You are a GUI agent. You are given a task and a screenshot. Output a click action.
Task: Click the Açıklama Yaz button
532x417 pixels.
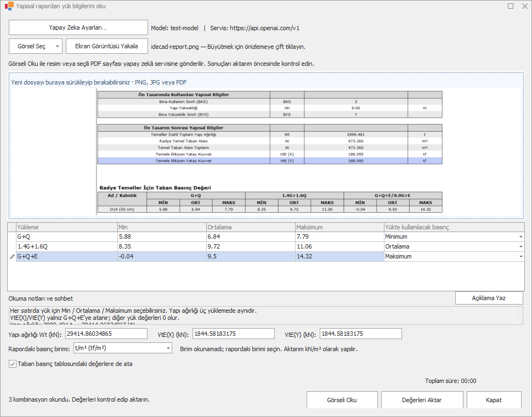click(x=489, y=298)
